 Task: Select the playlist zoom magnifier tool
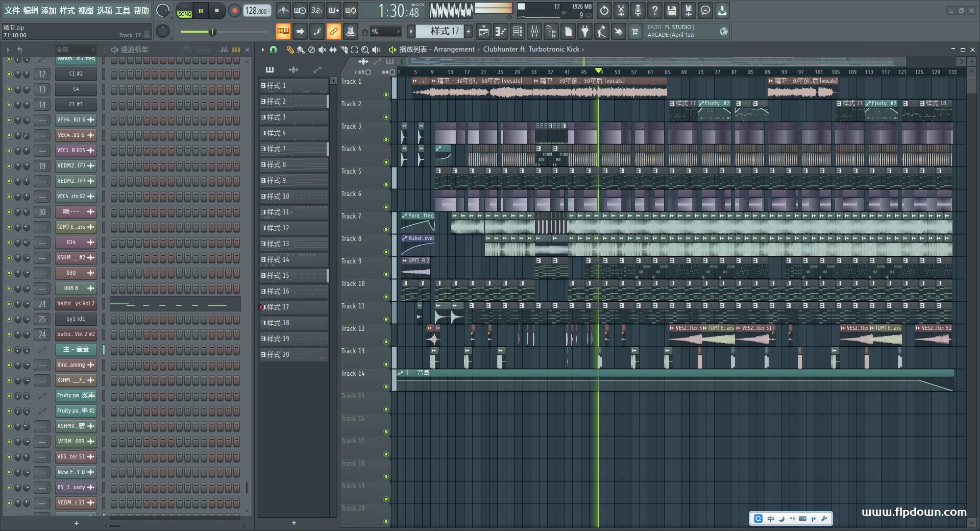365,50
